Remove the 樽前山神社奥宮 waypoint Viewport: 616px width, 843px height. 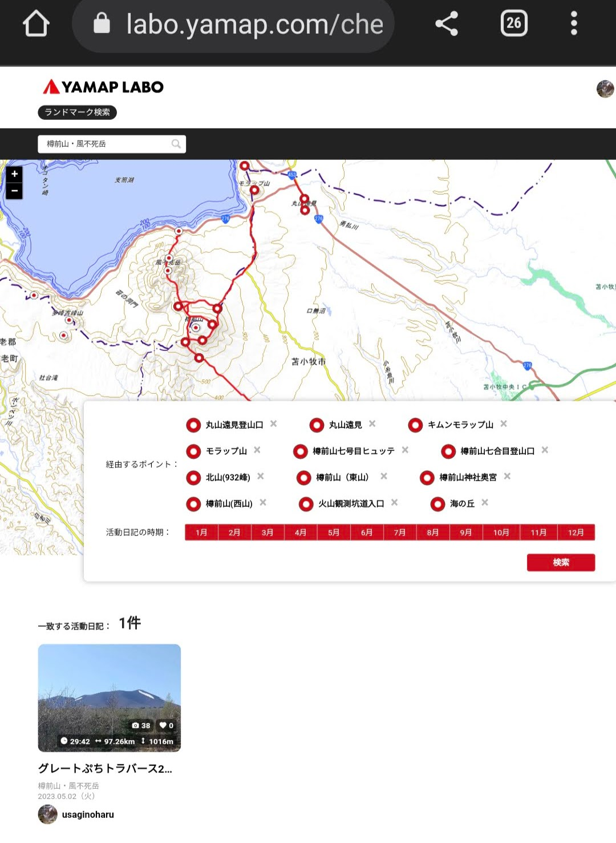[507, 477]
